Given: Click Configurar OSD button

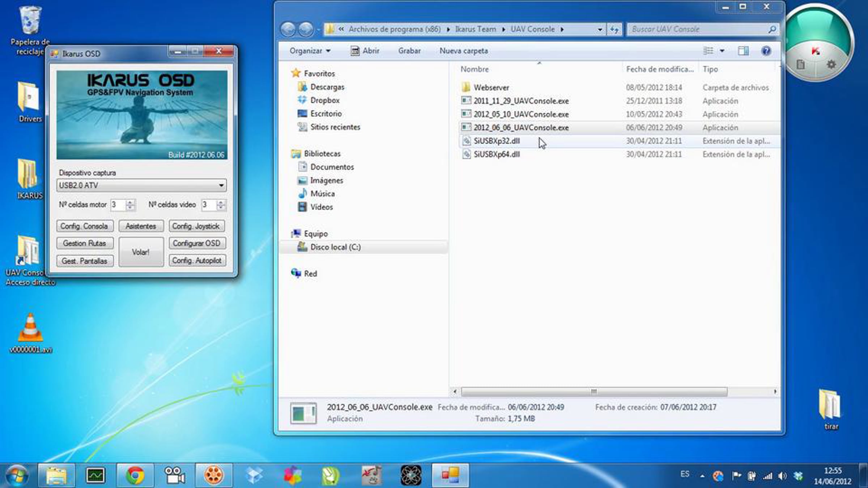Looking at the screenshot, I should click(x=197, y=243).
